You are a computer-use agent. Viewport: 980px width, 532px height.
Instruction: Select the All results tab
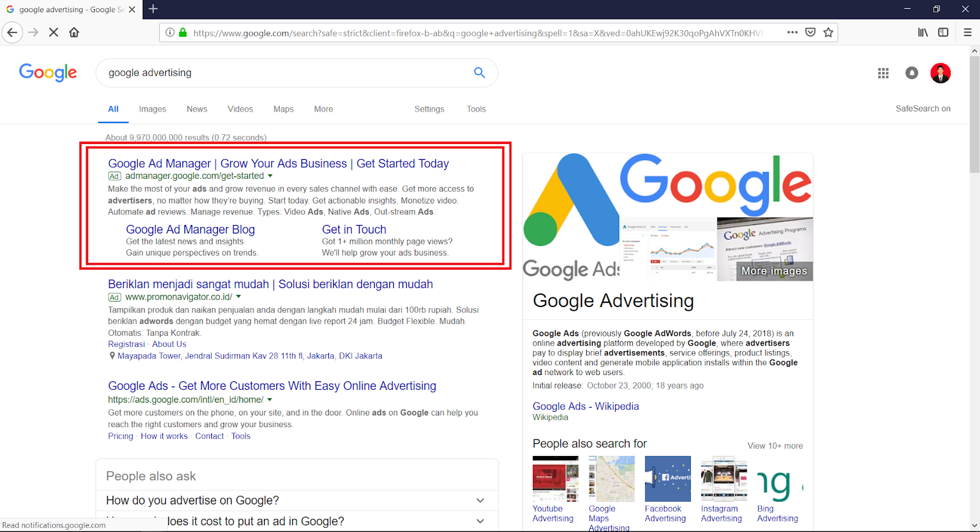coord(113,109)
